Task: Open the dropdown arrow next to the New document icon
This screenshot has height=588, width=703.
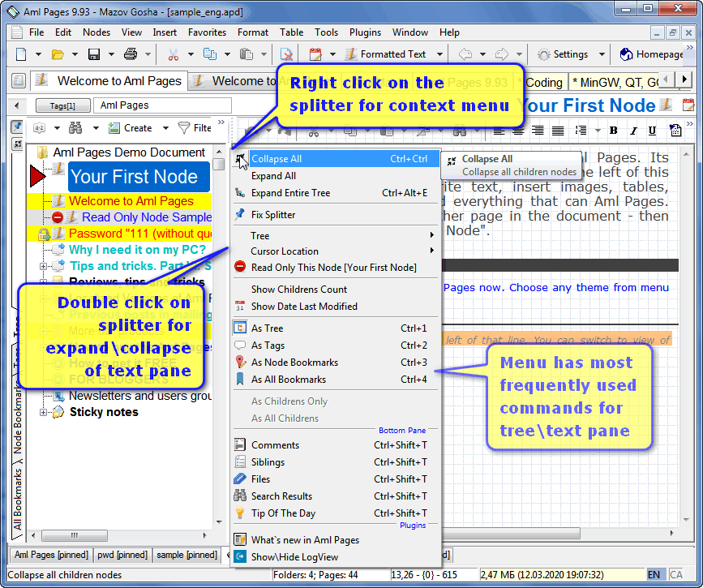Action: coord(39,54)
